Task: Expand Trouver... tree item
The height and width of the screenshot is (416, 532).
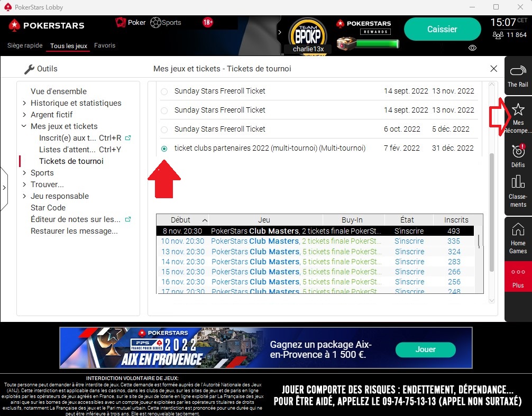Action: 24,184
